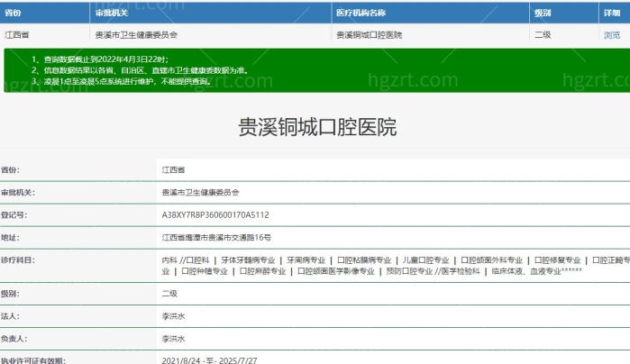Click 预防口腔专业 //医学检验科 text
630x364 pixels.
[433, 271]
